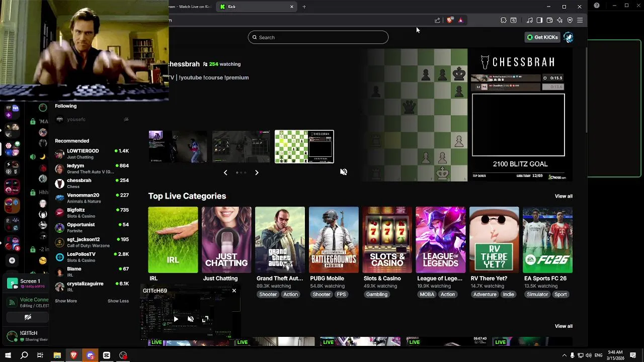Add a server with Discord plus icon
The height and width of the screenshot is (362, 644).
click(12, 260)
